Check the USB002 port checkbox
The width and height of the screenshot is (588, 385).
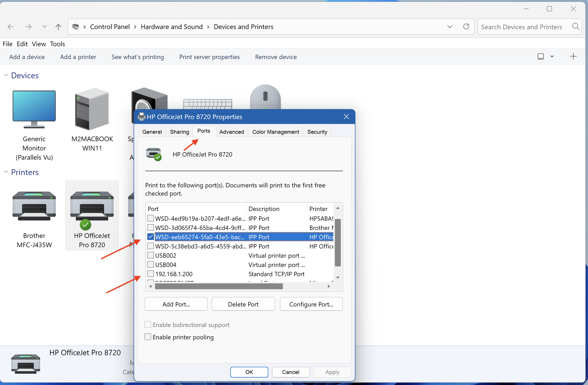click(x=151, y=255)
